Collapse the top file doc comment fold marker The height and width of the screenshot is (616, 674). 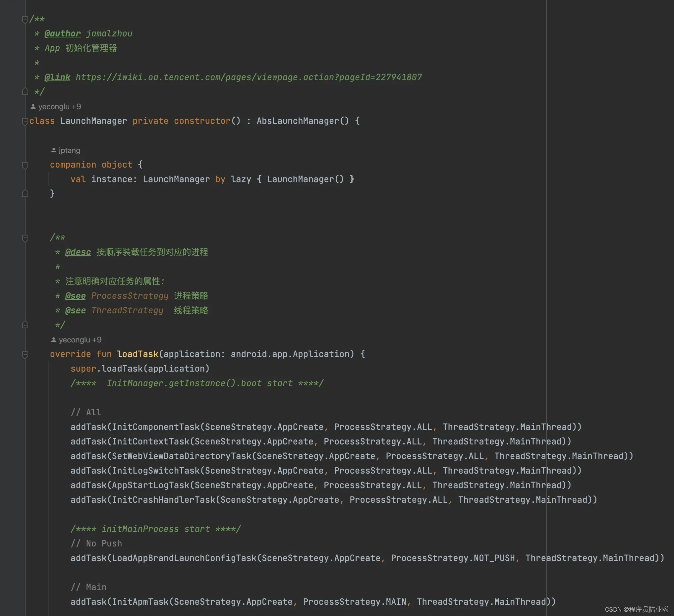25,20
